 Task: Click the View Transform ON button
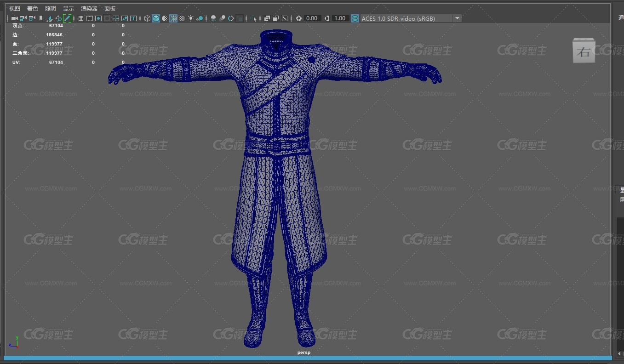pyautogui.click(x=355, y=18)
